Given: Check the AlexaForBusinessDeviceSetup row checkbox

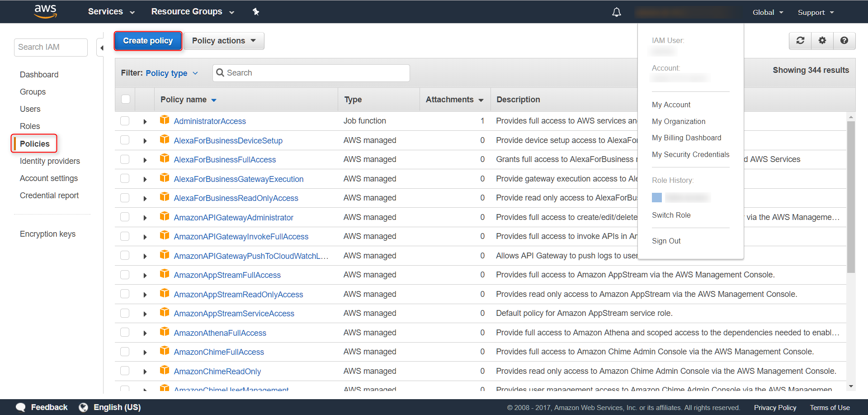Looking at the screenshot, I should (125, 140).
